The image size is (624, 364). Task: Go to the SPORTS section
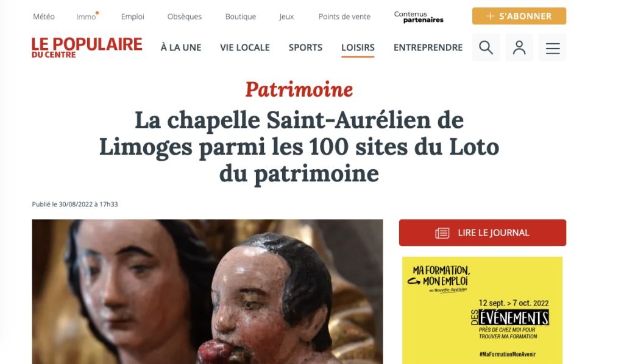coord(305,47)
